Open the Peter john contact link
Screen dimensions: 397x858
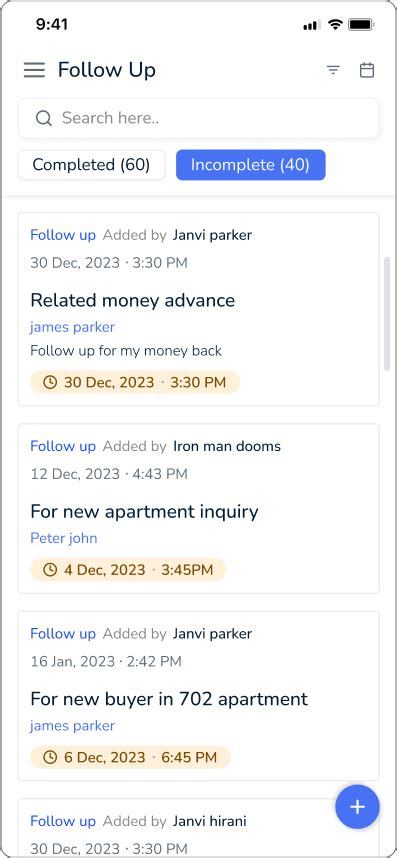[63, 538]
